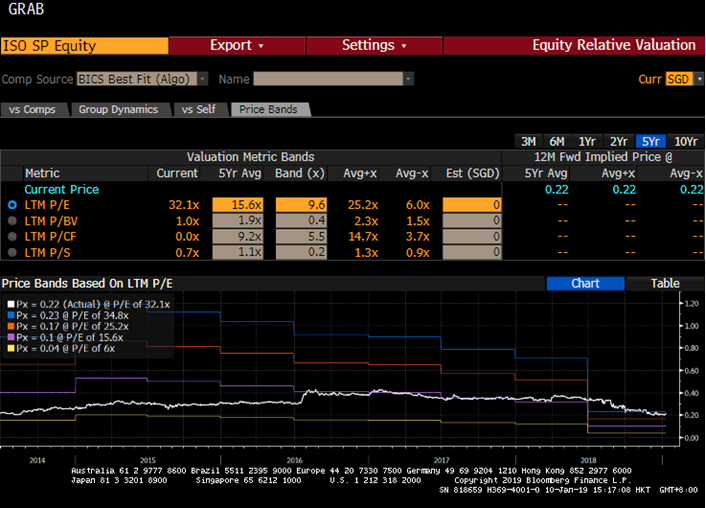
Task: Click the LTM P/E current value 32.1x
Action: coord(184,205)
